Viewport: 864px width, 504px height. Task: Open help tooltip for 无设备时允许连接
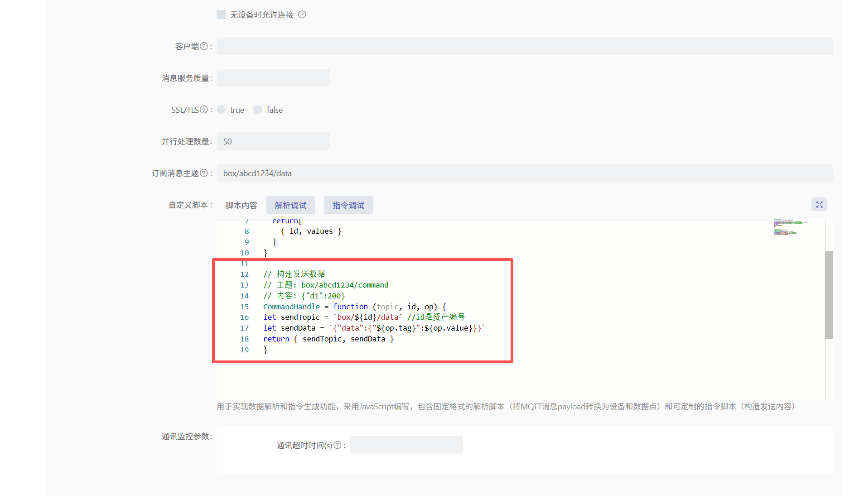pyautogui.click(x=302, y=14)
